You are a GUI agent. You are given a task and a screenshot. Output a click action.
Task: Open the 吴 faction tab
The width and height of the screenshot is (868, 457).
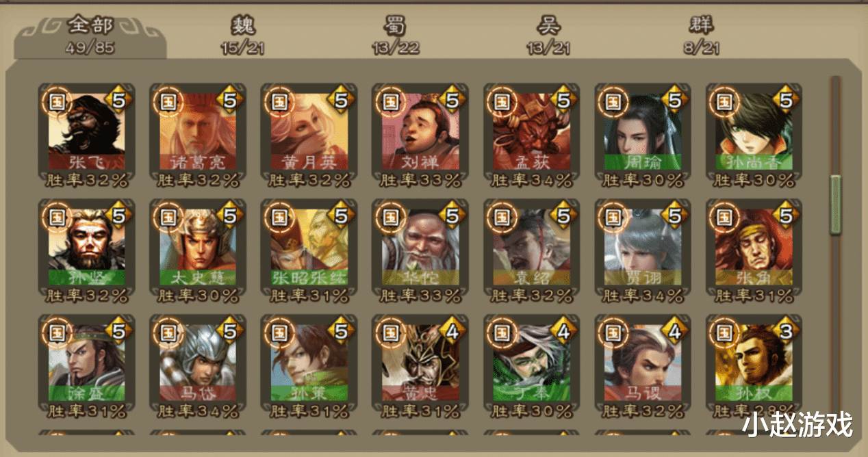(x=548, y=36)
